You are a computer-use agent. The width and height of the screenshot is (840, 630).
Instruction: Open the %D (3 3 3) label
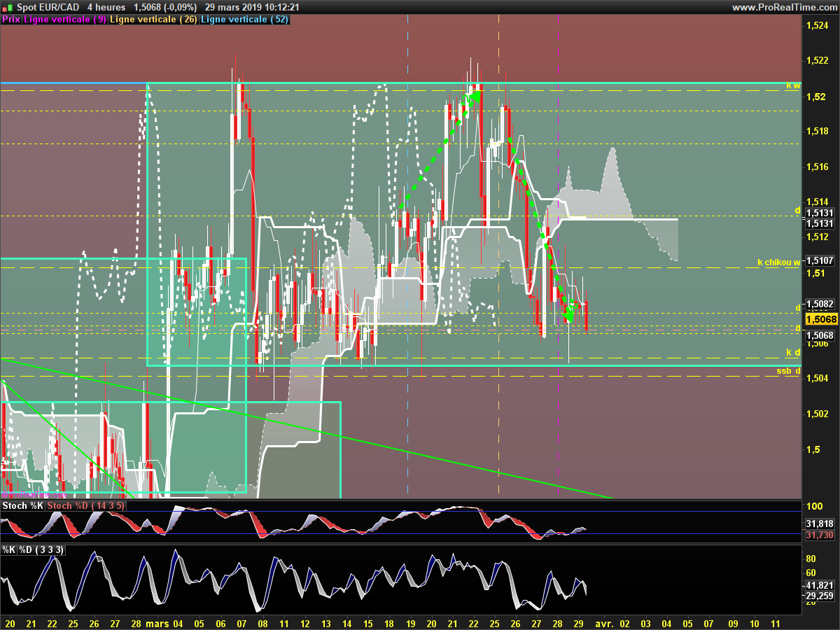(x=41, y=549)
